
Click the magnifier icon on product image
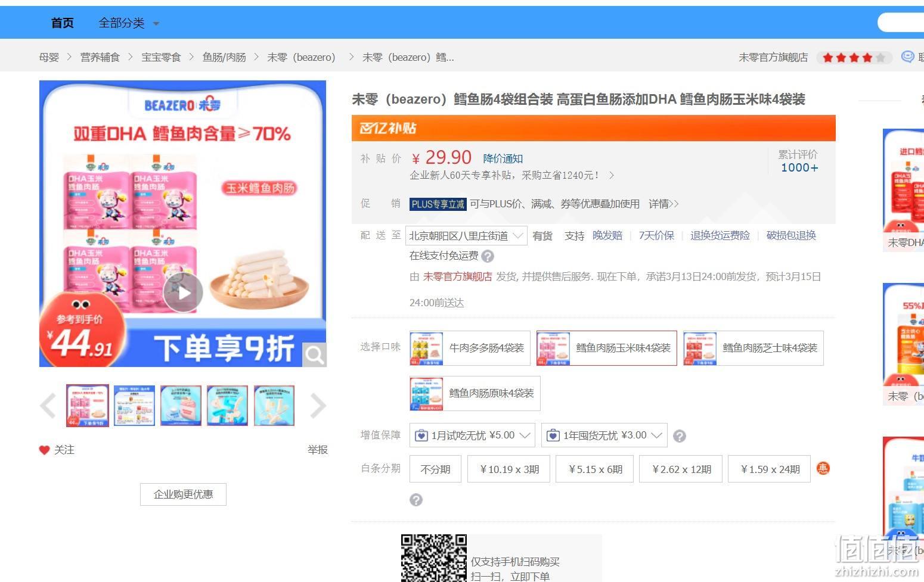tap(314, 355)
